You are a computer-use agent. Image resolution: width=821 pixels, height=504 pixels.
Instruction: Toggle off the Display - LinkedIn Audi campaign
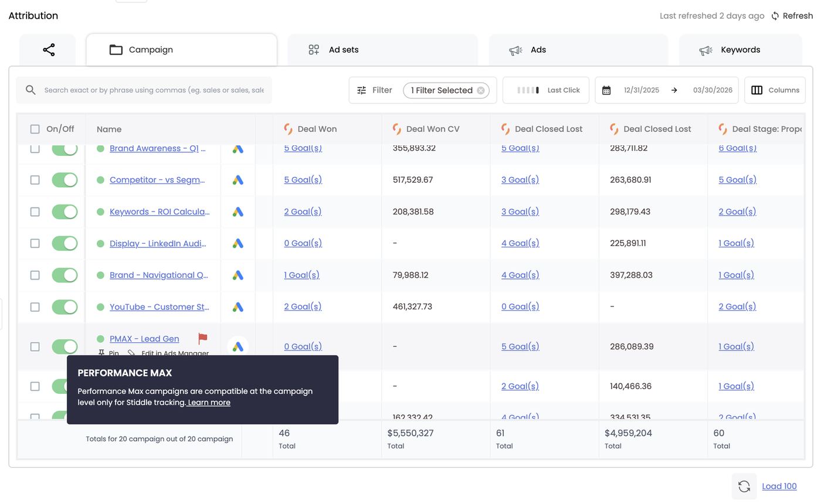(65, 243)
